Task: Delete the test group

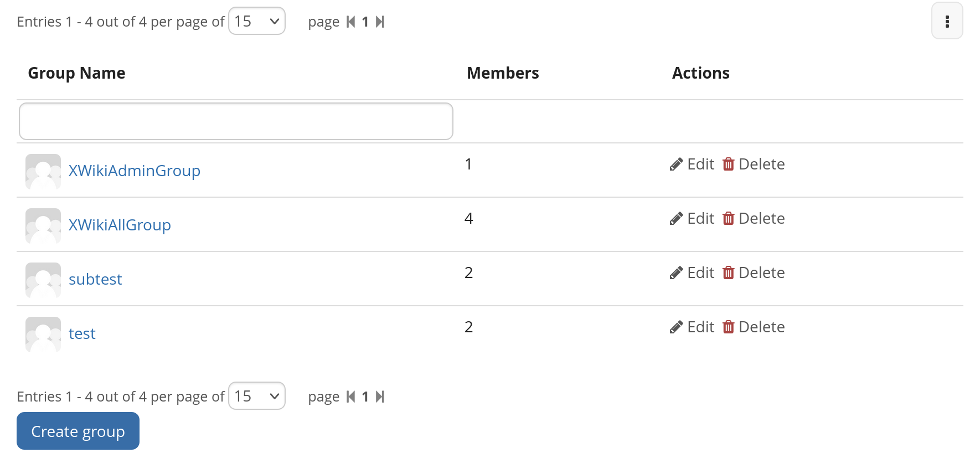Action: (x=754, y=327)
